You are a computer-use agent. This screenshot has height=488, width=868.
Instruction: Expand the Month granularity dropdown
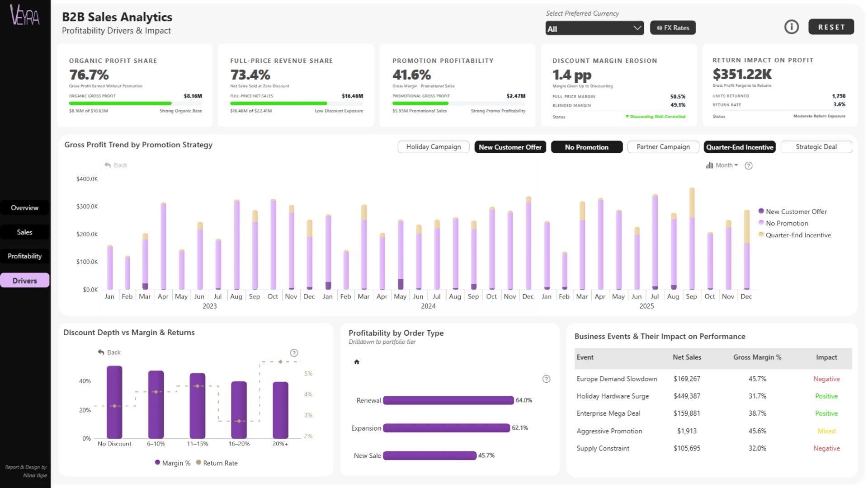(x=726, y=165)
